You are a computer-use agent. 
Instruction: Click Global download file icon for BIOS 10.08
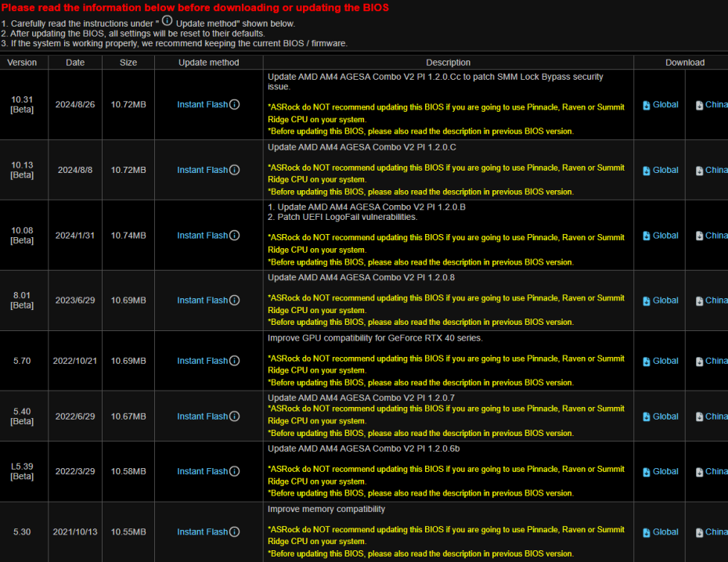pos(647,236)
